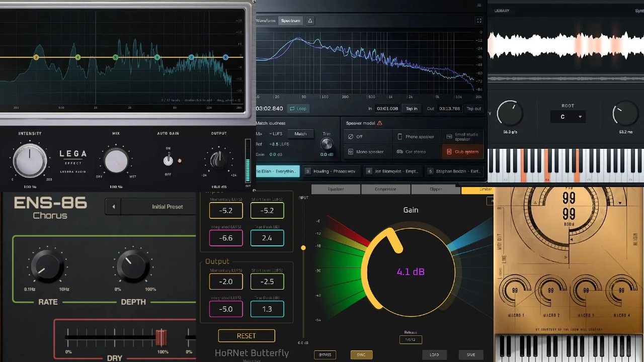Select the Phone speaker model
Screen dimensions: 644x362
coord(417,136)
